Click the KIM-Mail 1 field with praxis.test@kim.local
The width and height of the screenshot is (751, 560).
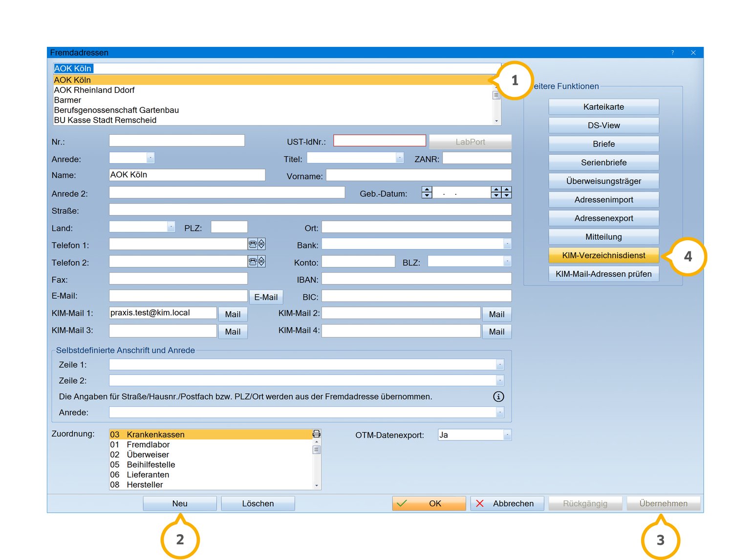163,313
